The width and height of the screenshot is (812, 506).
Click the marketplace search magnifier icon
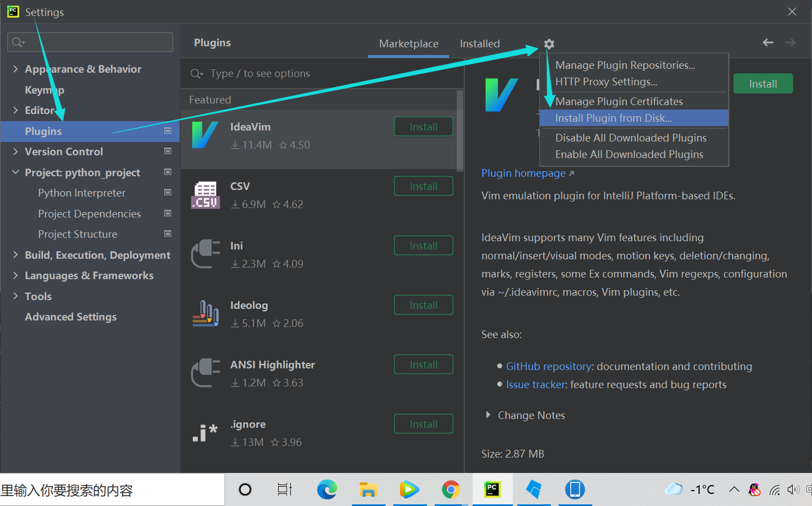tap(197, 73)
